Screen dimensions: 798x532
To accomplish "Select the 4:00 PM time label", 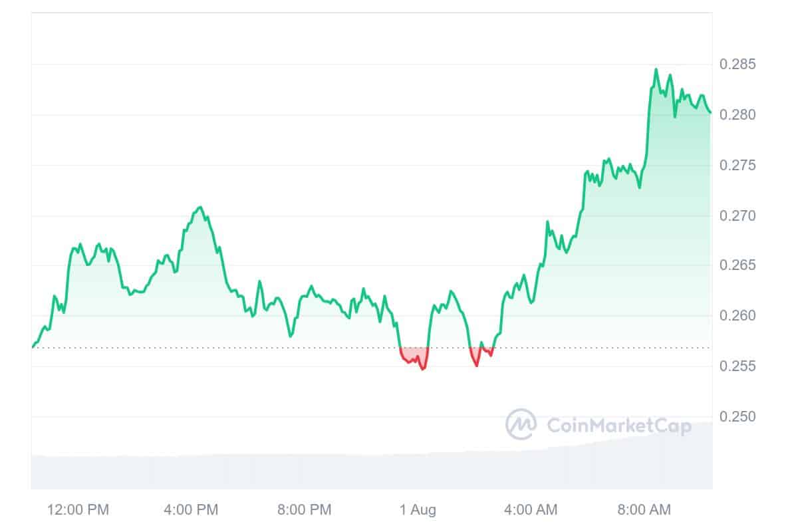I will [191, 510].
